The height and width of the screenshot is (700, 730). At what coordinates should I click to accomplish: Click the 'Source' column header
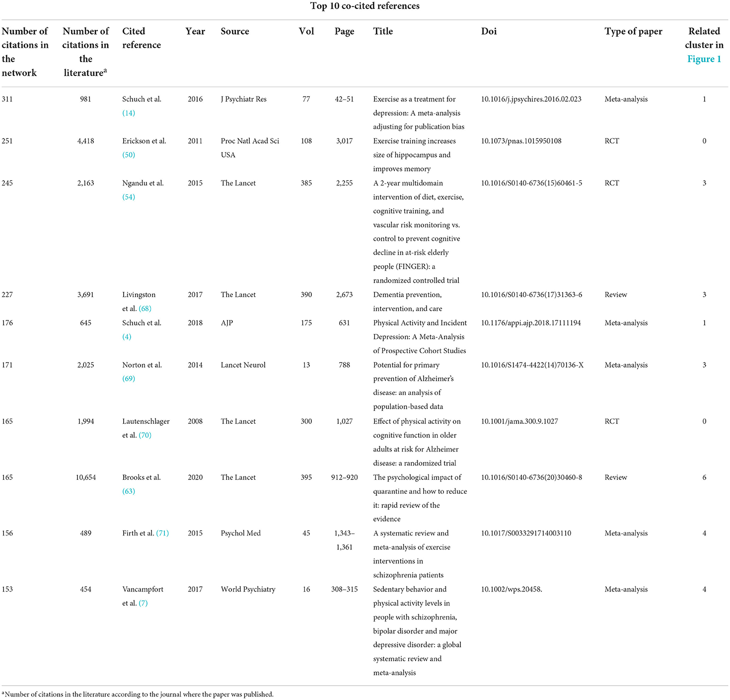[235, 31]
